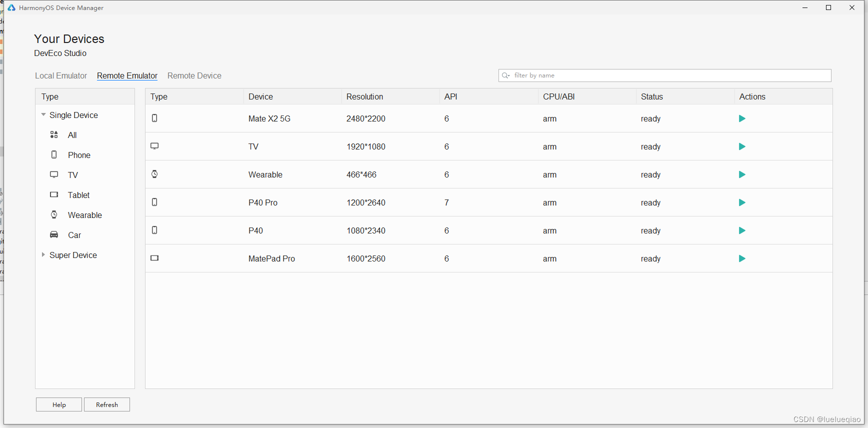Switch to Local Emulator tab
This screenshot has height=428, width=868.
pyautogui.click(x=61, y=75)
